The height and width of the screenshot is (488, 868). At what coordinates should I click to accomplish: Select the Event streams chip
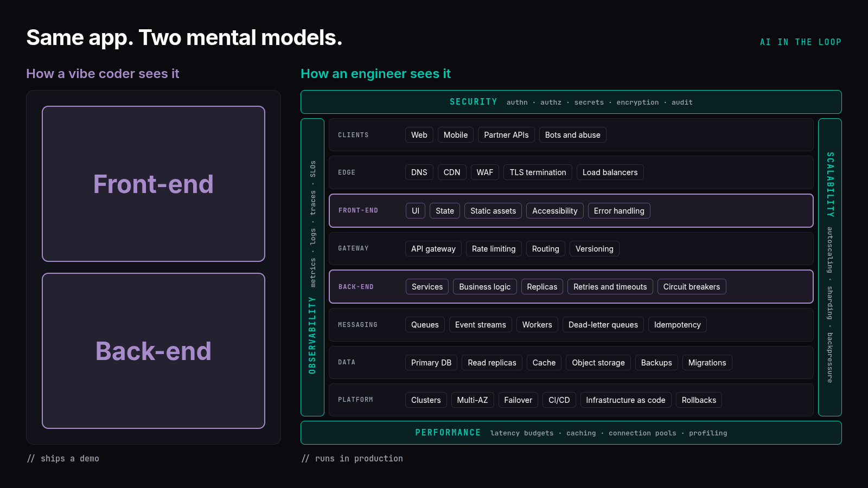pos(480,325)
